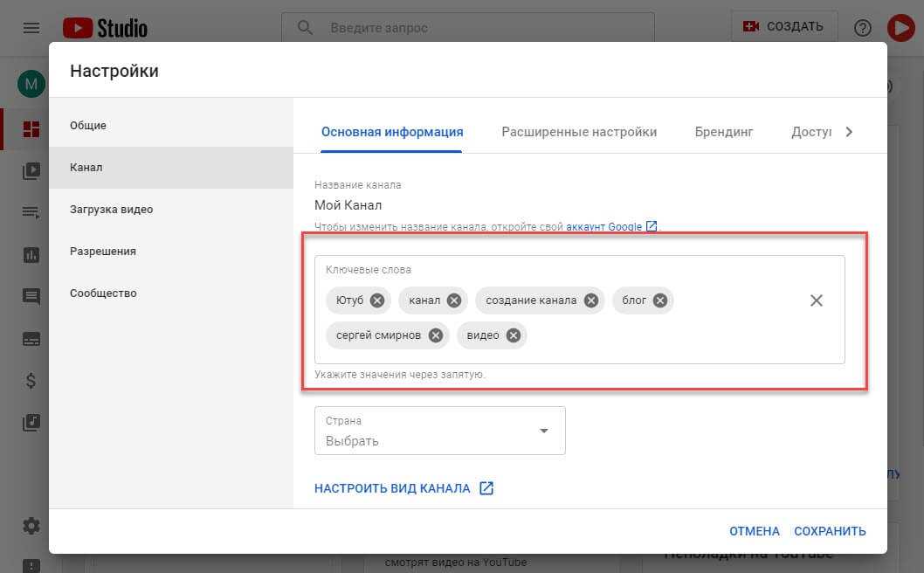The width and height of the screenshot is (924, 573).
Task: Click the settings gear icon in sidebar
Action: click(31, 525)
